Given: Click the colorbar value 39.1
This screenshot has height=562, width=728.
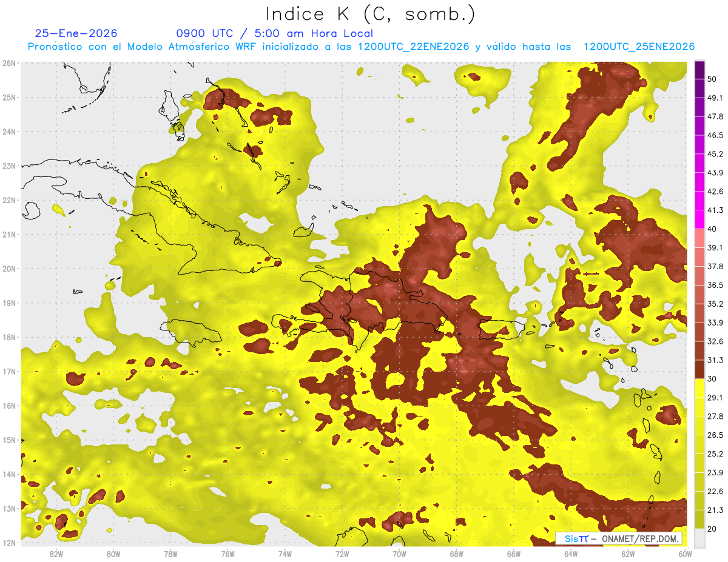Looking at the screenshot, I should pos(715,247).
